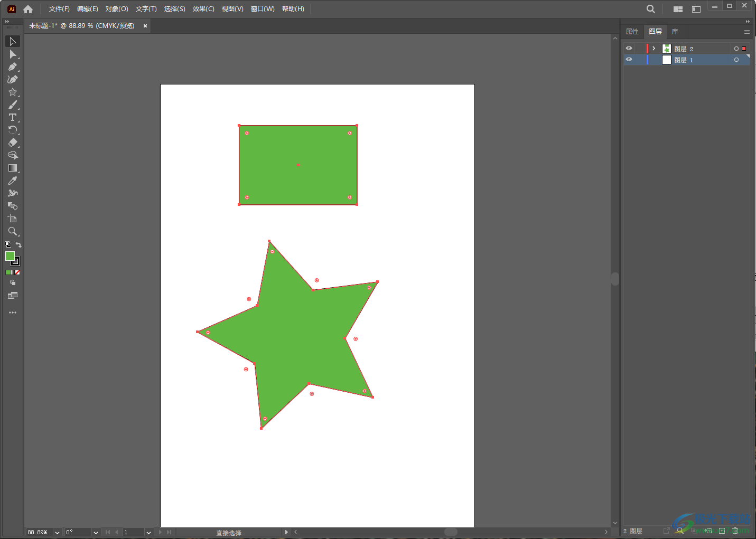Click the Home icon
756x539 pixels.
click(28, 9)
